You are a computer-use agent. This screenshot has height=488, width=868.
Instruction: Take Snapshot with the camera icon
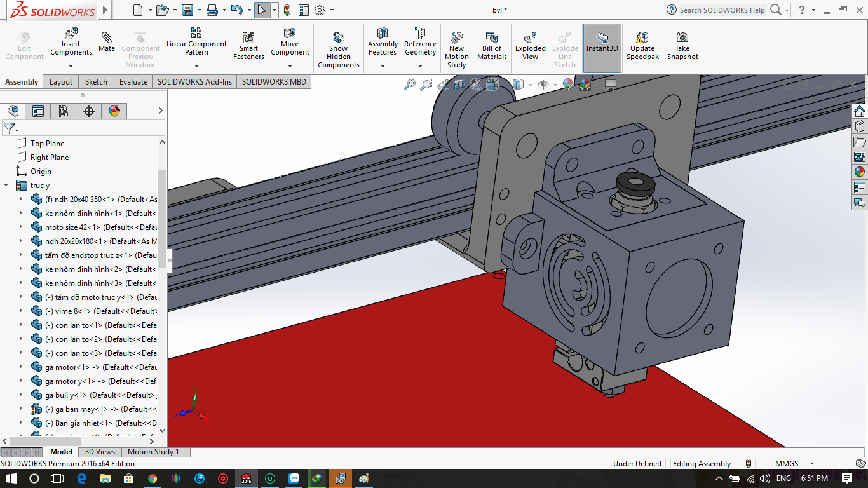coord(682,46)
